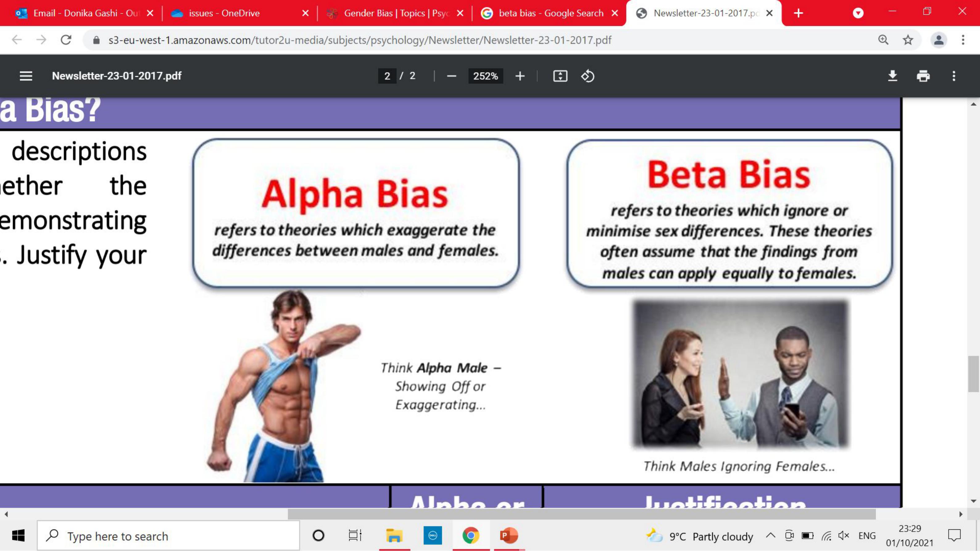Show hidden system tray icons
This screenshot has width=980, height=551.
(770, 535)
